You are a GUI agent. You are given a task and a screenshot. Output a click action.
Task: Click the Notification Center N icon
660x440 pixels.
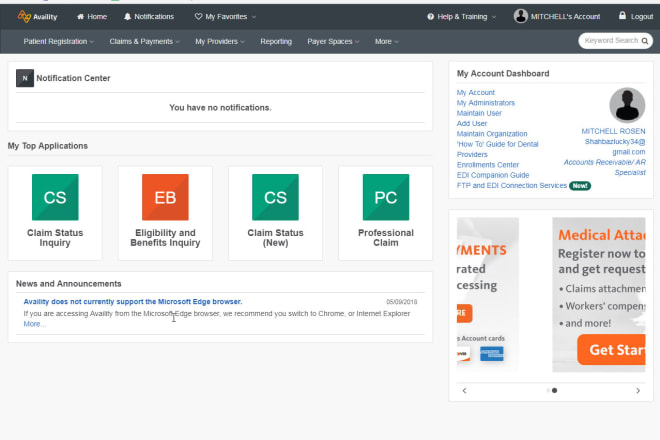25,78
